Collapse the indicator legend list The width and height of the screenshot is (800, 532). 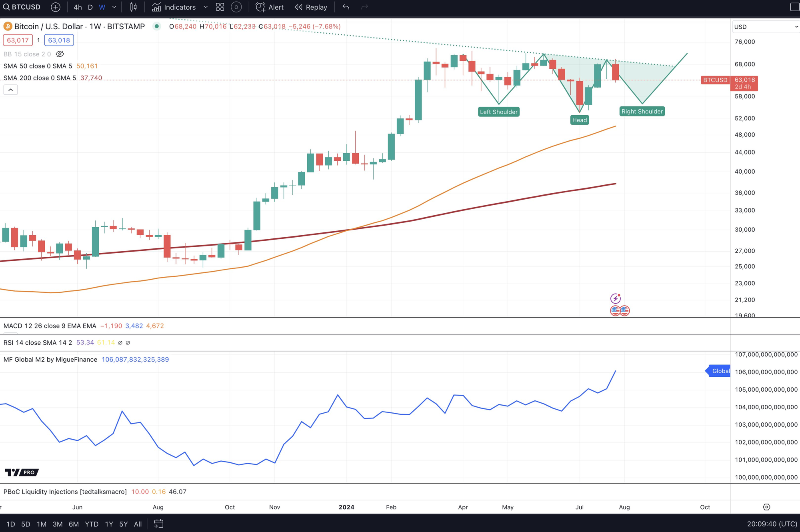(10, 90)
